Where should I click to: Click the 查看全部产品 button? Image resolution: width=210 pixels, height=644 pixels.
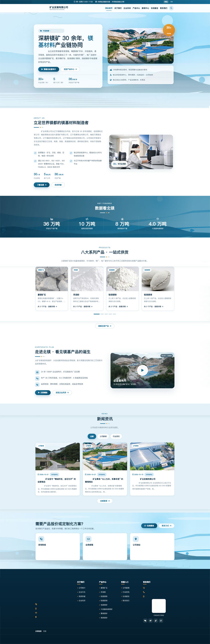click(x=105, y=326)
